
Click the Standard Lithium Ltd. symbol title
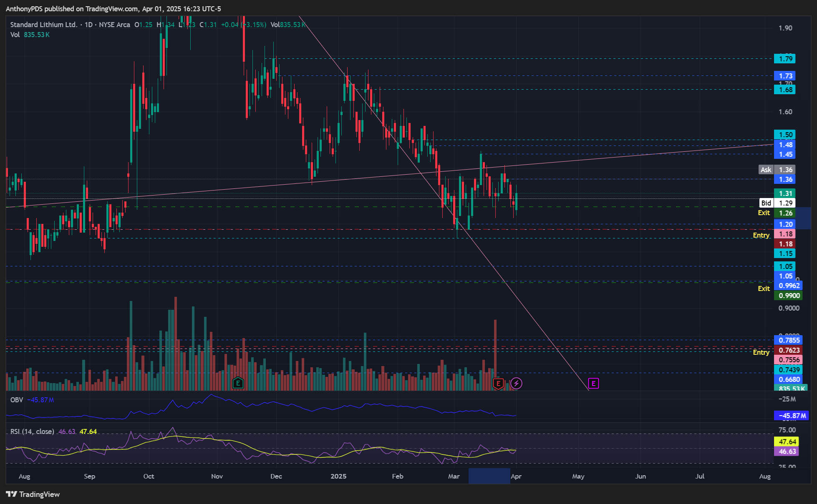[43, 25]
